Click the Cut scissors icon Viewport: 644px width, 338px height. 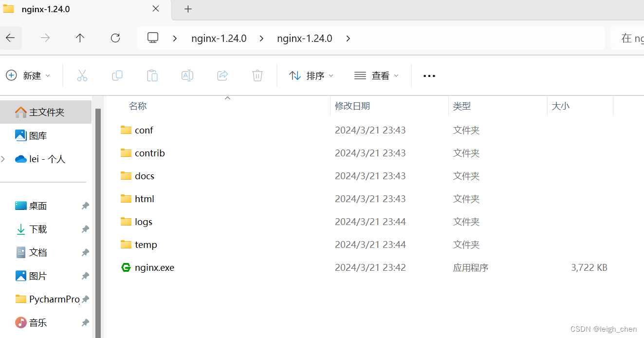pyautogui.click(x=82, y=75)
